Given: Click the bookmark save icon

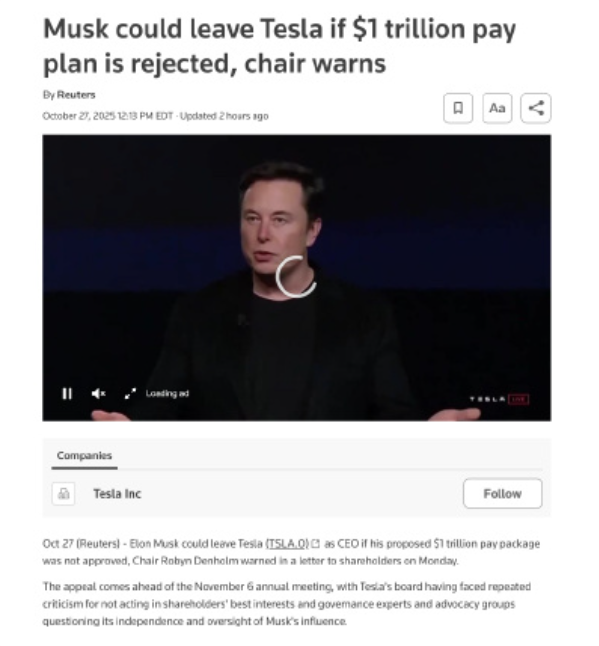Looking at the screenshot, I should coord(458,108).
